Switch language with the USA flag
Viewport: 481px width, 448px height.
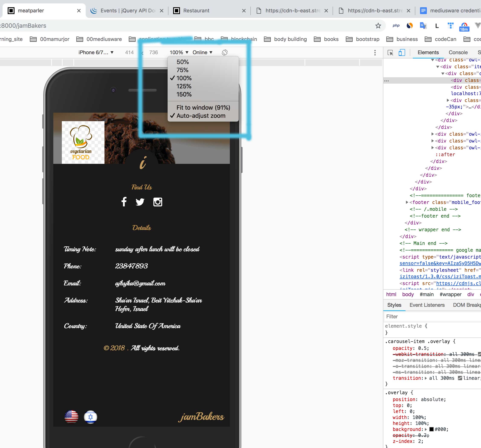tap(71, 417)
